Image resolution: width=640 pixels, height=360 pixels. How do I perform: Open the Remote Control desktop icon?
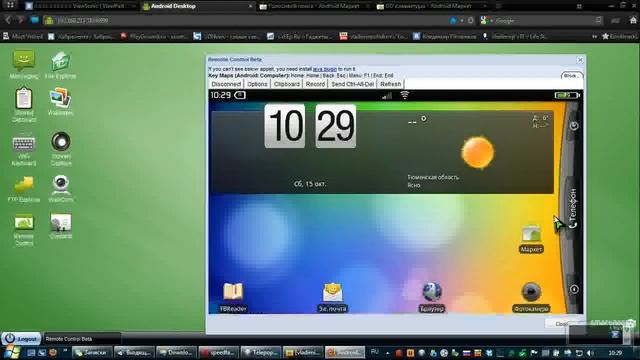tap(24, 230)
